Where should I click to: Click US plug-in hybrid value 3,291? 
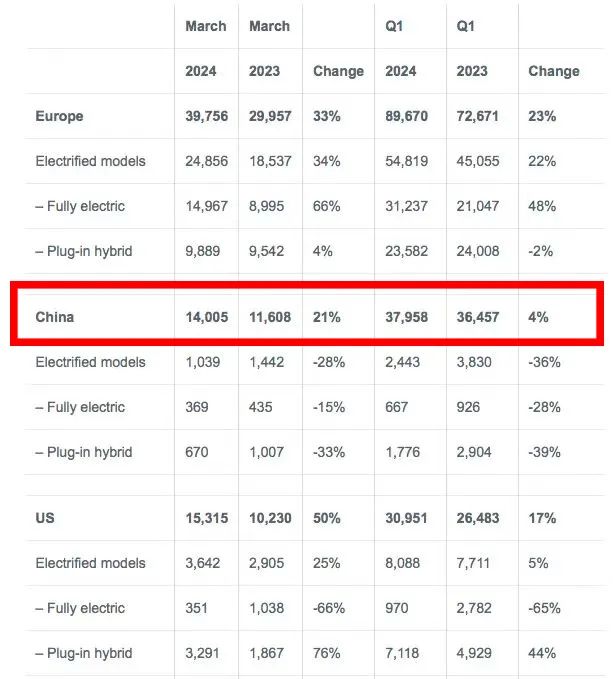pyautogui.click(x=203, y=653)
